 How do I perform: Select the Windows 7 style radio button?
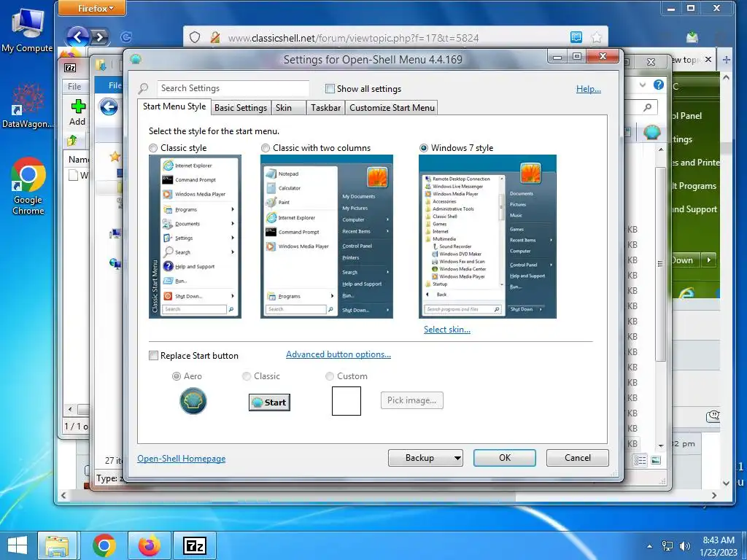[424, 148]
